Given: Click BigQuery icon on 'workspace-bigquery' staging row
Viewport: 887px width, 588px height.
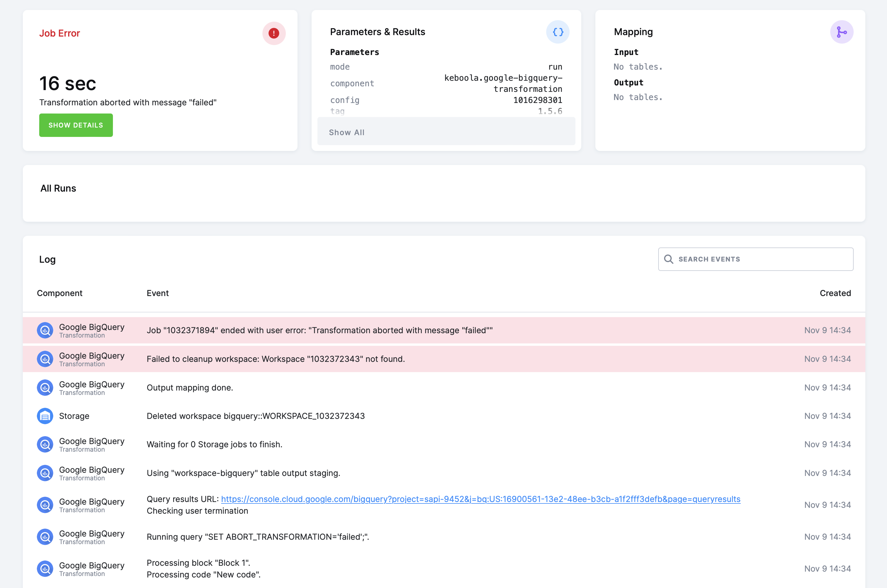Looking at the screenshot, I should point(45,473).
